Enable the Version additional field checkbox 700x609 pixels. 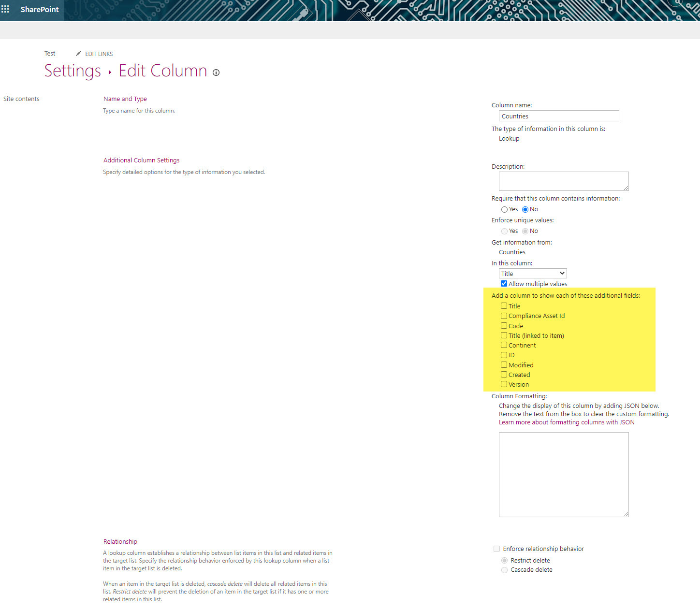coord(504,384)
